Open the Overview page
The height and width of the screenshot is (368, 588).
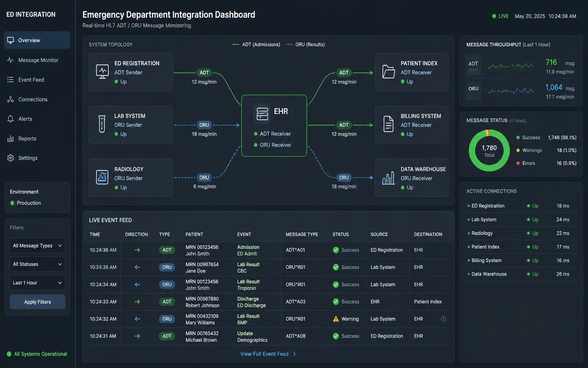click(37, 40)
